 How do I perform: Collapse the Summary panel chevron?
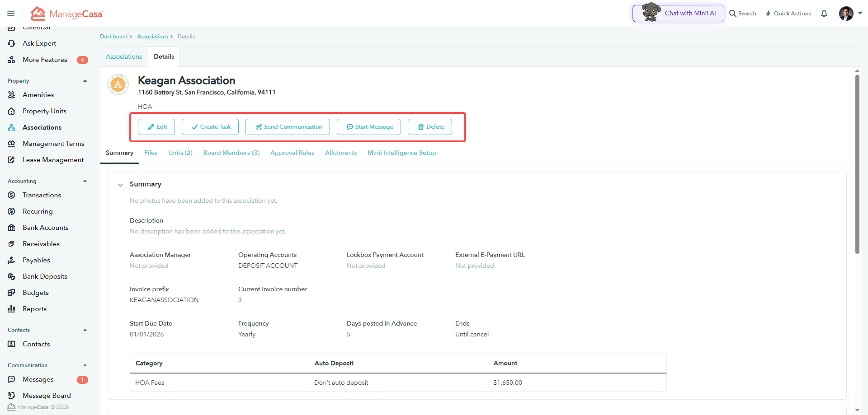(120, 185)
